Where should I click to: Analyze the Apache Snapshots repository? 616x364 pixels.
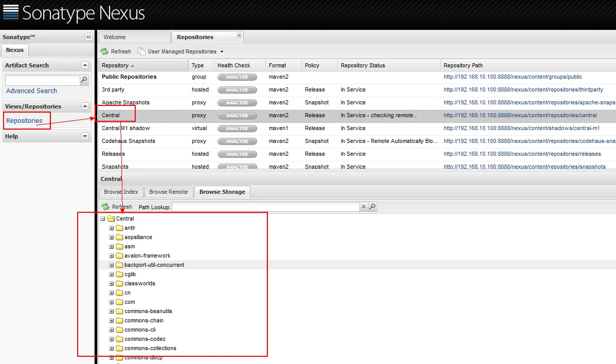pos(237,103)
